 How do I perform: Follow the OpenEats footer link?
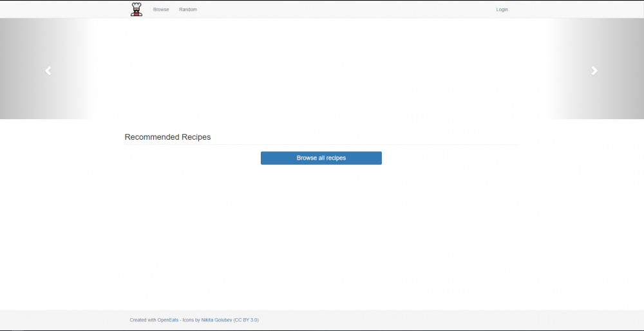tap(168, 320)
